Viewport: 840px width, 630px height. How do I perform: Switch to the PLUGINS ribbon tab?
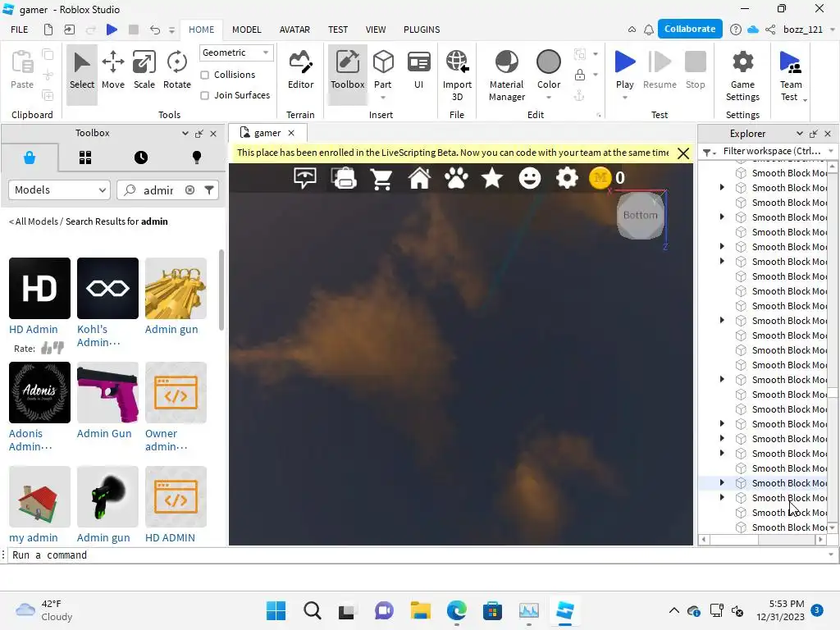pyautogui.click(x=422, y=30)
